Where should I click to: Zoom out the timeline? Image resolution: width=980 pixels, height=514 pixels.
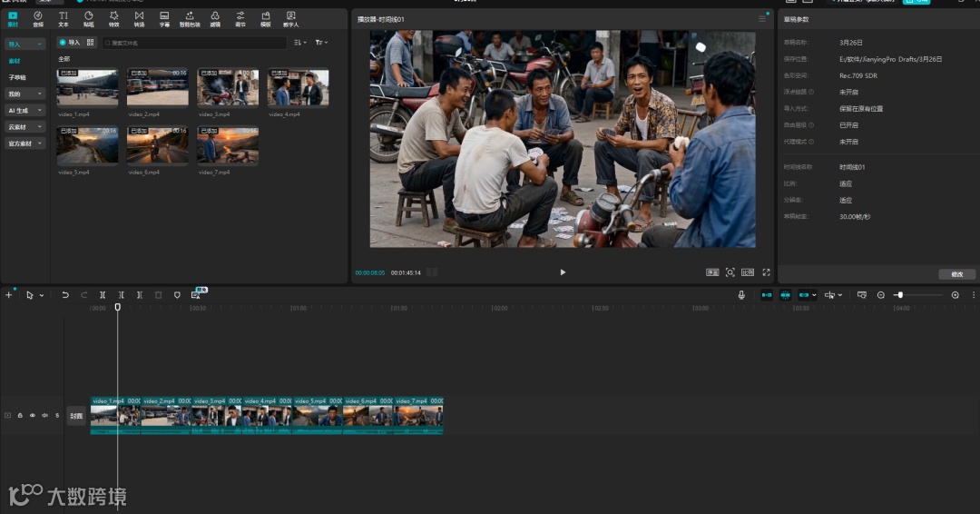pyautogui.click(x=880, y=295)
